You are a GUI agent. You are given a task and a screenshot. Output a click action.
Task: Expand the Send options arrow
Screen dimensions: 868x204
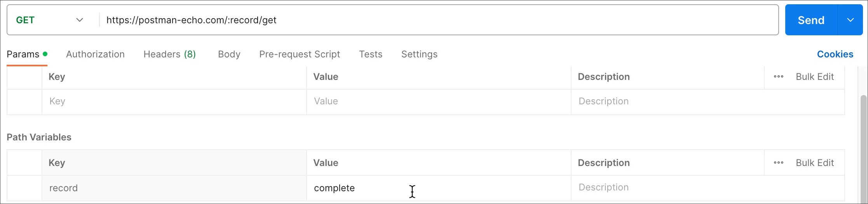coord(850,20)
